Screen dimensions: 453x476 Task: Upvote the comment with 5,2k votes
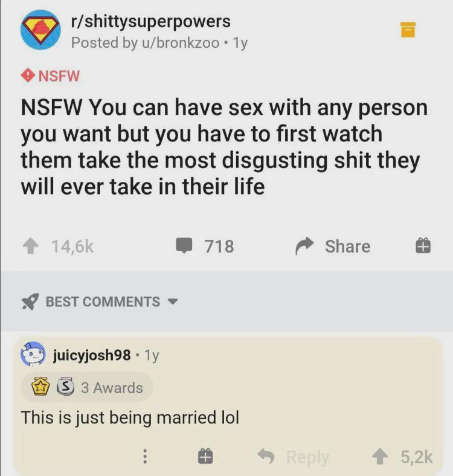tap(380, 456)
